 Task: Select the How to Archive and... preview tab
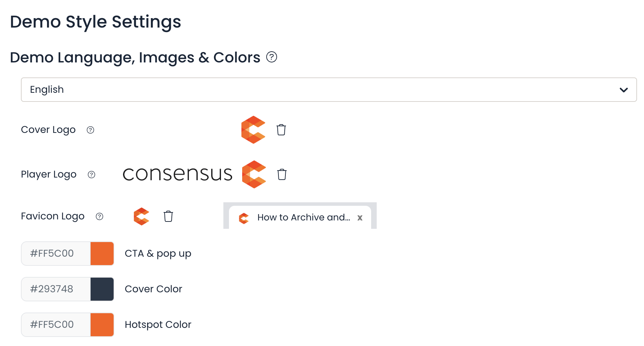[300, 217]
